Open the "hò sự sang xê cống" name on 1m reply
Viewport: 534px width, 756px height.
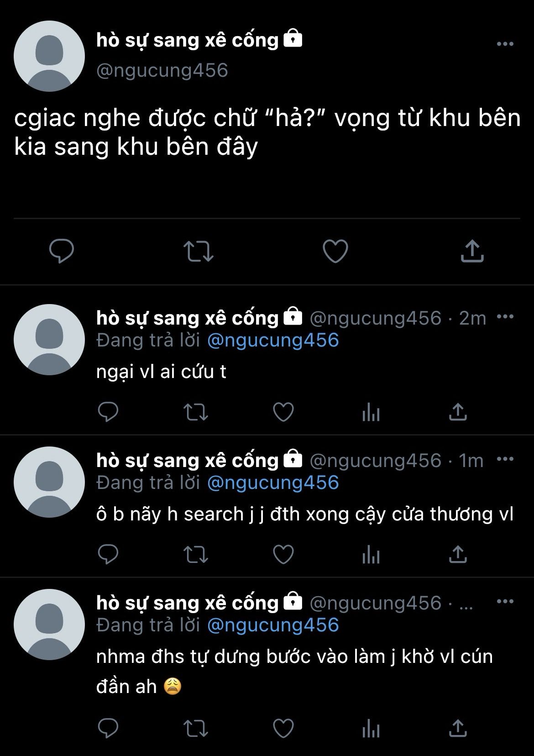tap(187, 460)
